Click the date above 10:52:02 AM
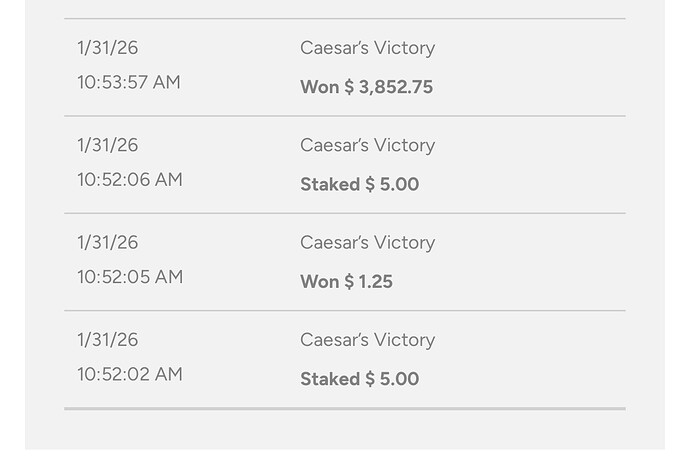Viewport: 690px width, 471px height. (x=107, y=340)
